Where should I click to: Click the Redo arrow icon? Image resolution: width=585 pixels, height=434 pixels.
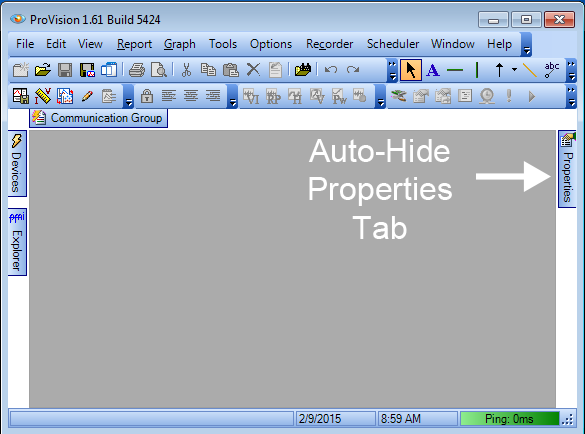pyautogui.click(x=353, y=70)
